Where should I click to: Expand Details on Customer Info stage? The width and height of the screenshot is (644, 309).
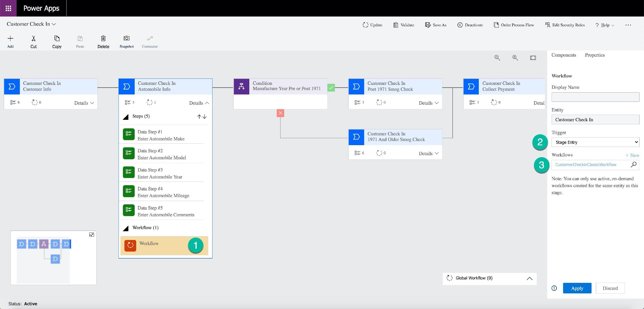point(84,103)
